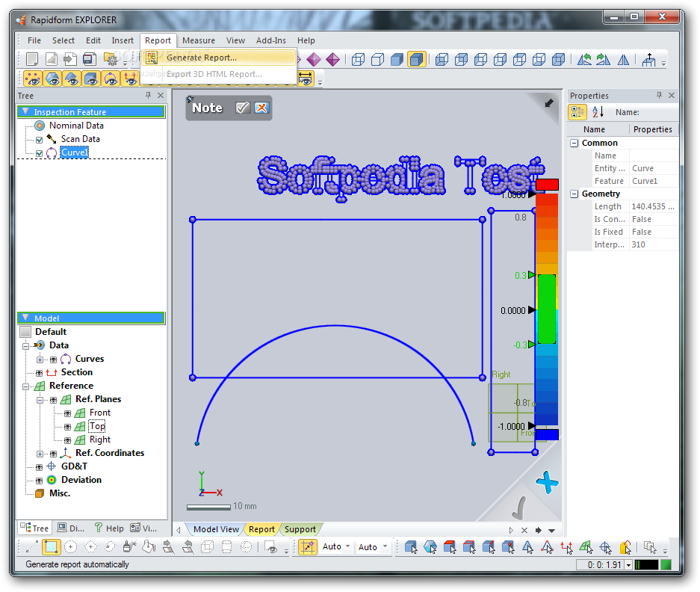The image size is (700, 592).
Task: Select line selection mode icon
Action: (x=32, y=546)
